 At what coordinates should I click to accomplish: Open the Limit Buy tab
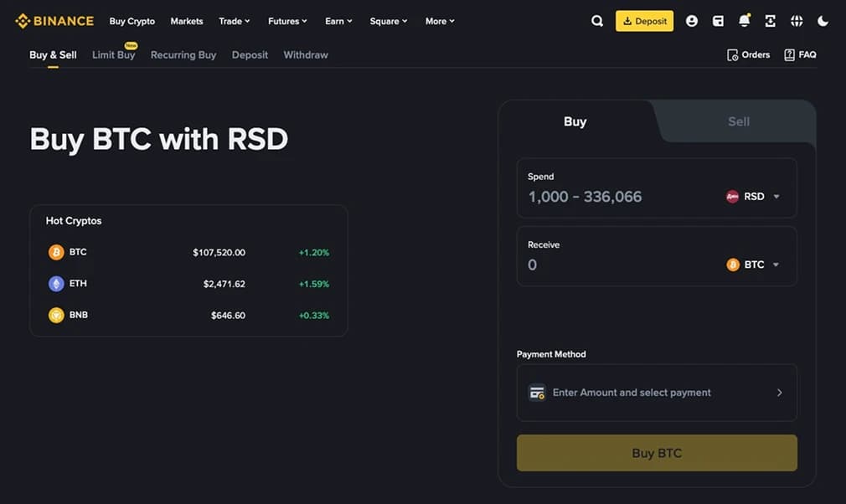112,54
